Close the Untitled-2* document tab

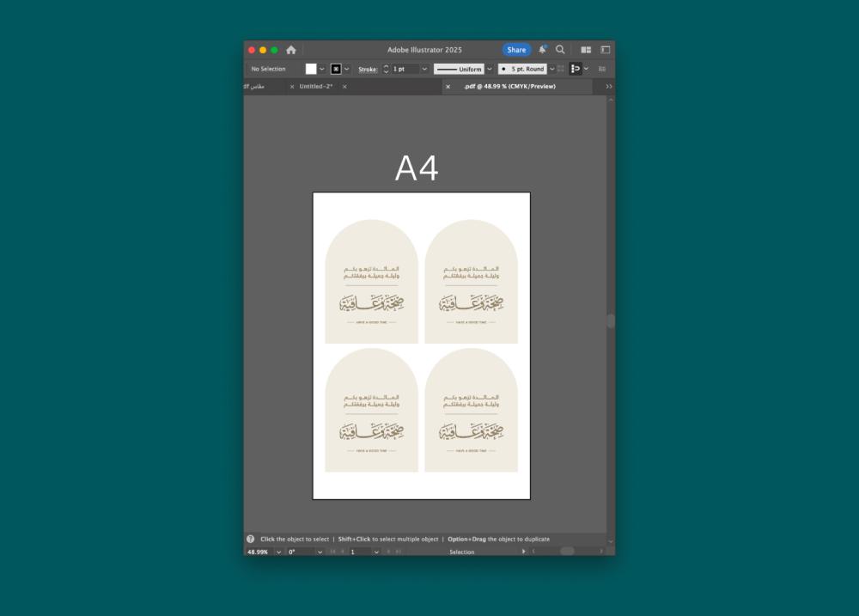click(x=292, y=87)
